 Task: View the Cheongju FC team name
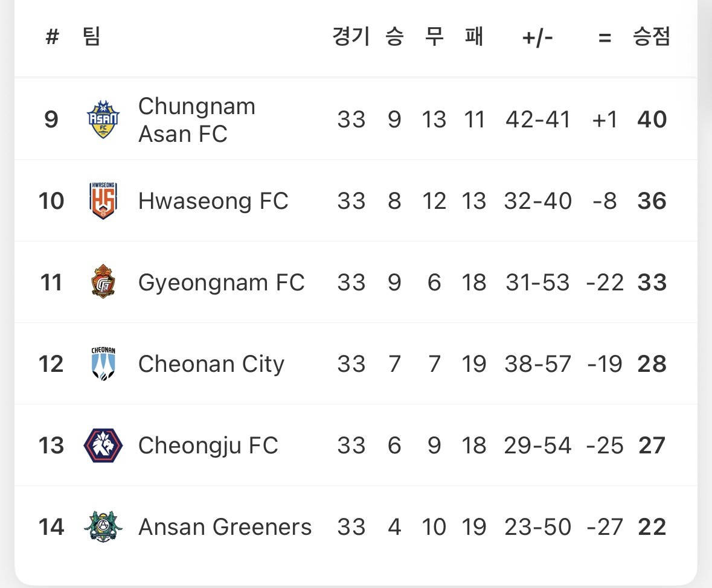coord(208,446)
